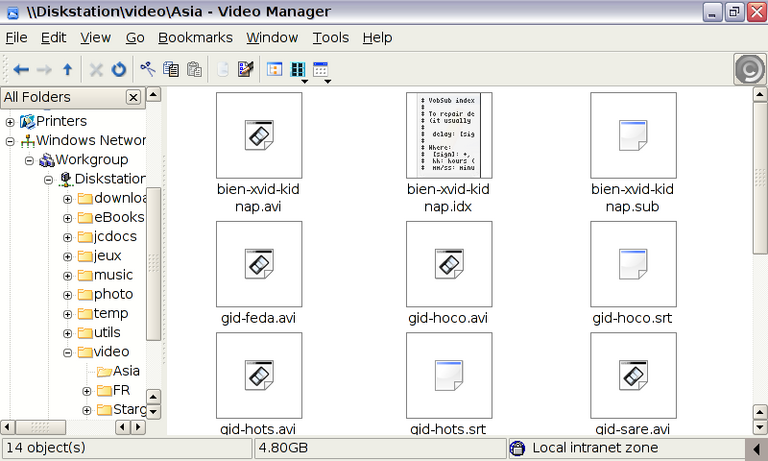Copy selected files icon
The image size is (768, 461).
pyautogui.click(x=171, y=69)
